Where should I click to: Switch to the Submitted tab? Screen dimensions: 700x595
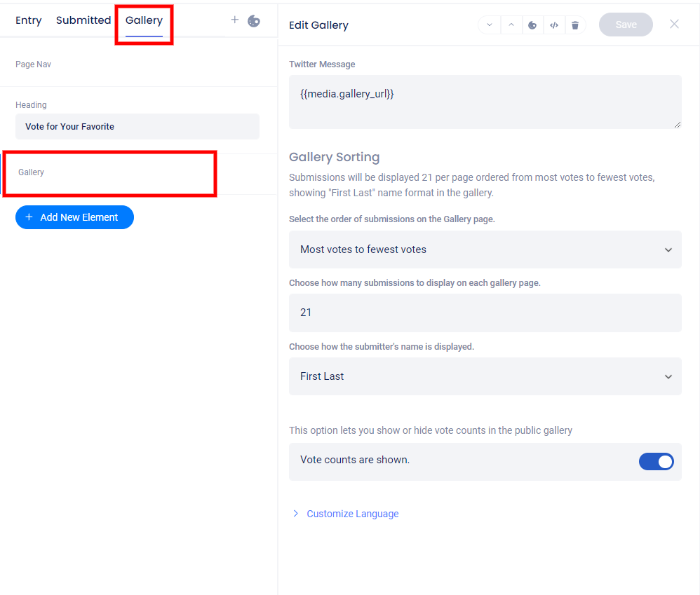(83, 20)
